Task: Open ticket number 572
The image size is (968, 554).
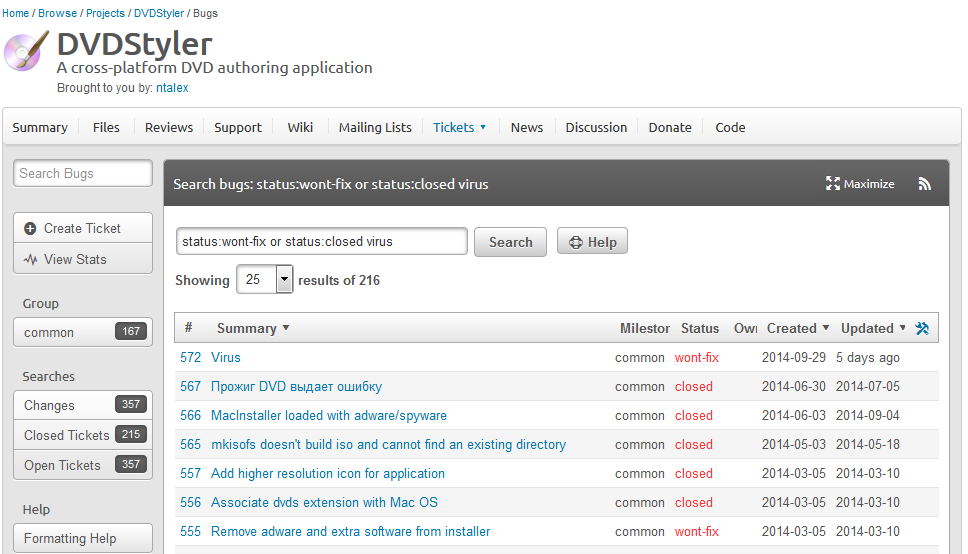Action: click(x=190, y=357)
